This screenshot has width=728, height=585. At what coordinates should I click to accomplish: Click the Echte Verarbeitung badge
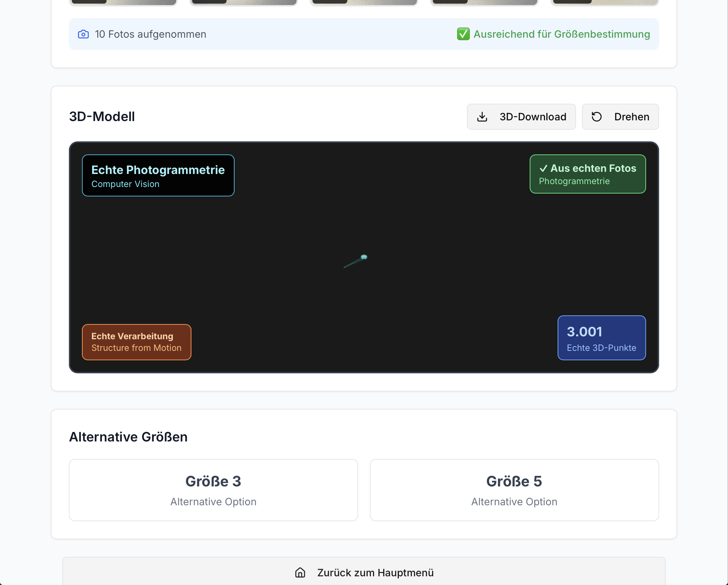click(x=136, y=342)
